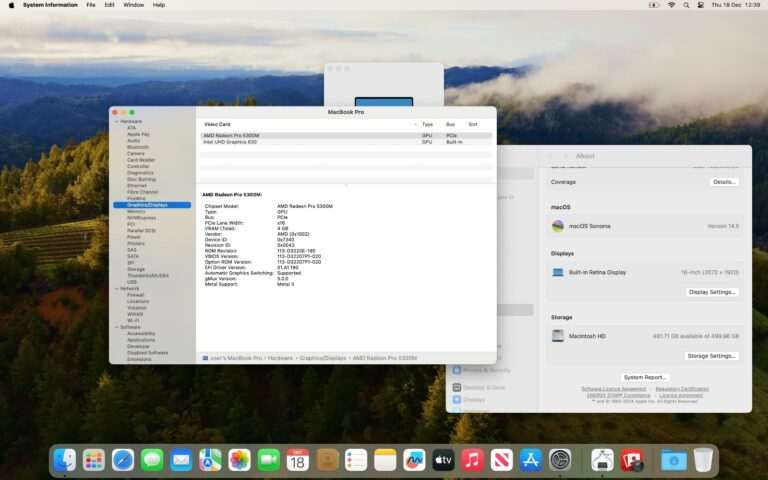This screenshot has height=480, width=768.
Task: Open the Mail app in the Dock
Action: point(181,460)
